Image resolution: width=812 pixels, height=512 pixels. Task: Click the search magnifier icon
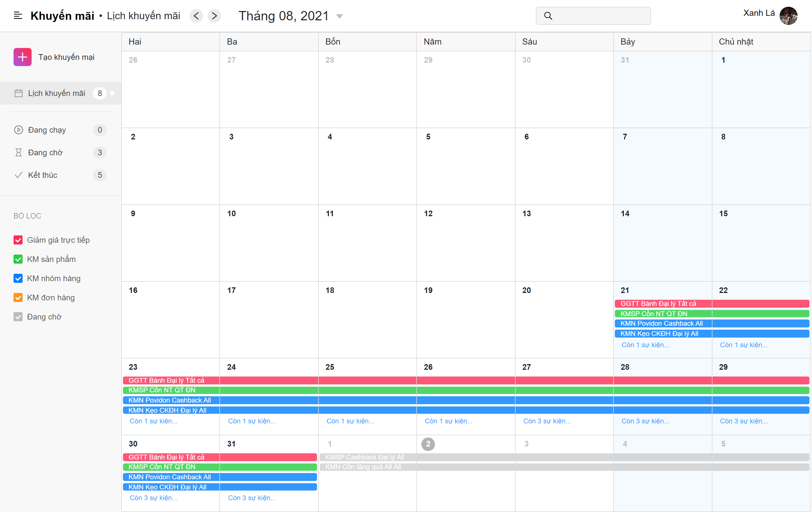[548, 16]
